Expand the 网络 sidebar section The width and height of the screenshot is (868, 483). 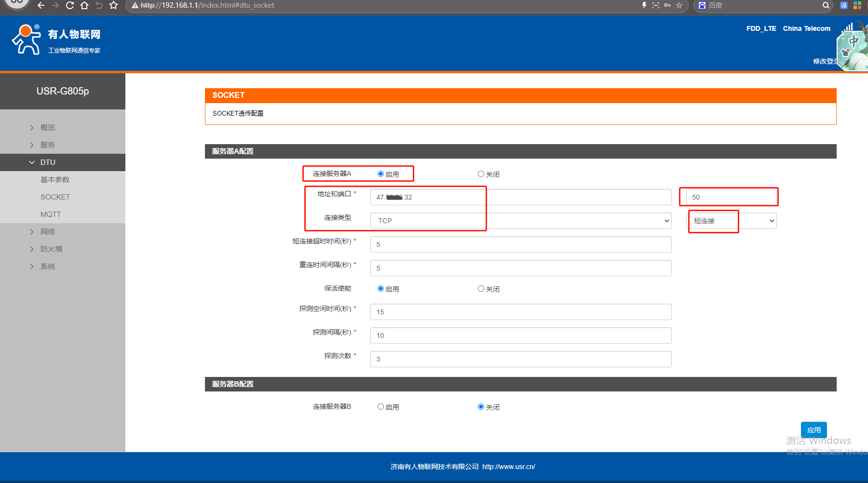click(47, 232)
